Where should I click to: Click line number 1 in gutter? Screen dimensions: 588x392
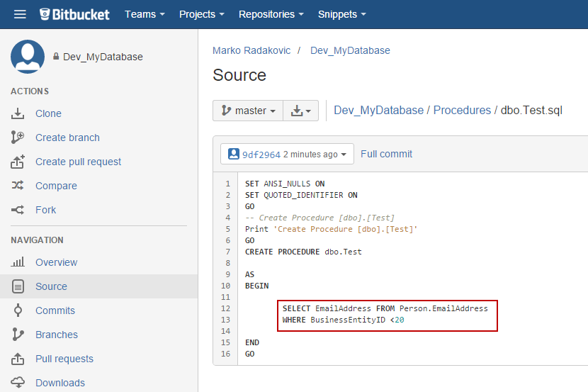(x=227, y=184)
